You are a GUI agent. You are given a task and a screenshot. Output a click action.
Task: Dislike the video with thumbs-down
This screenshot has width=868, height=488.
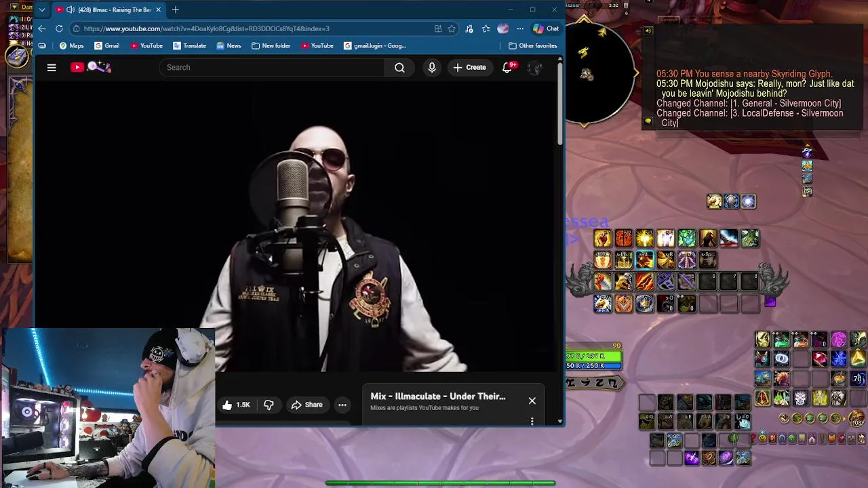[x=269, y=405]
